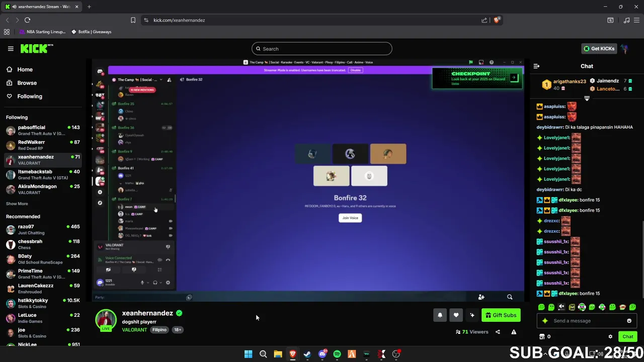
Task: Focus the Kick Search field
Action: (322, 49)
